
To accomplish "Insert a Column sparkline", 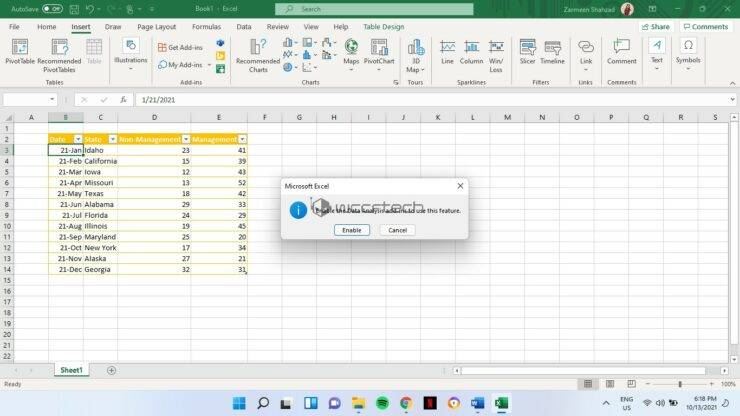I will (x=471, y=52).
